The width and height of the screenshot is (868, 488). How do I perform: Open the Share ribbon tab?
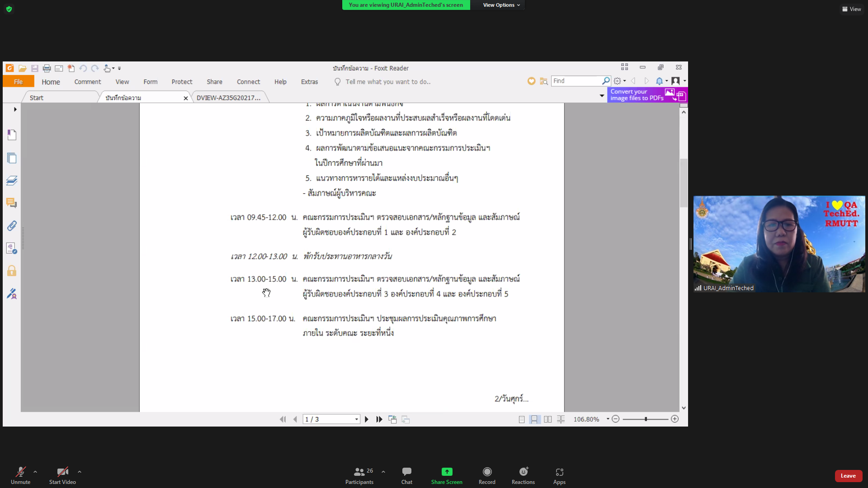(214, 82)
